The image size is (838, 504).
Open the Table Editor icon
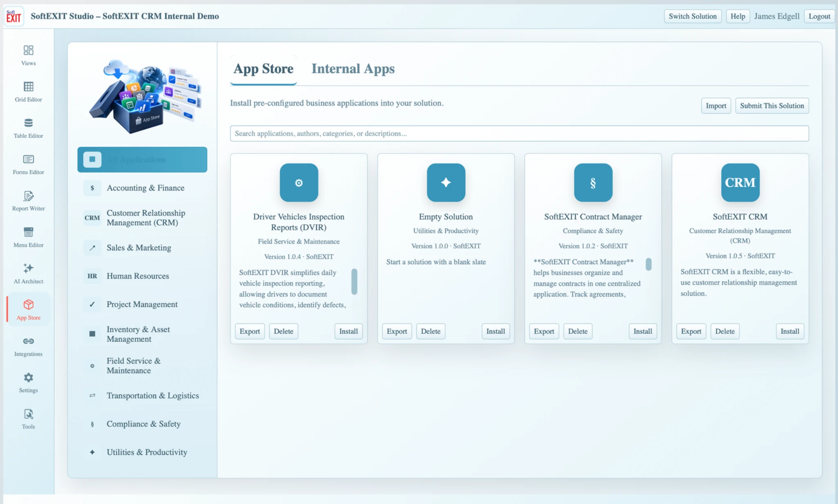point(28,123)
